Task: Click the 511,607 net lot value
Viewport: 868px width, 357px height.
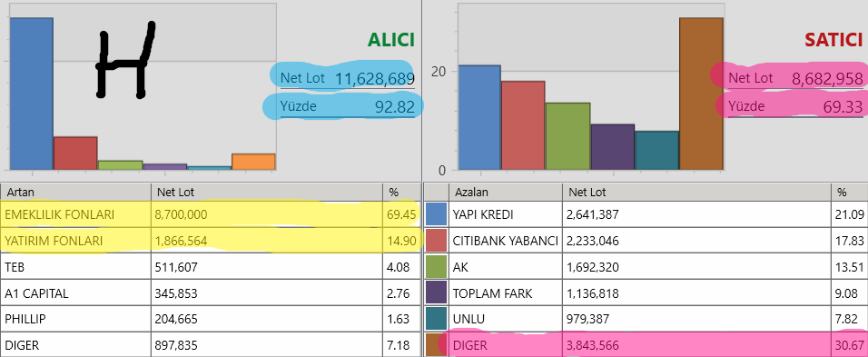Action: click(176, 267)
